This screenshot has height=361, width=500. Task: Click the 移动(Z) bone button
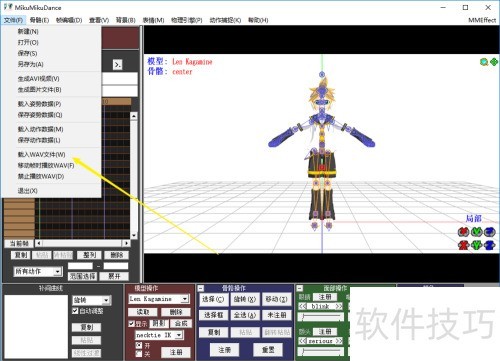(276, 299)
